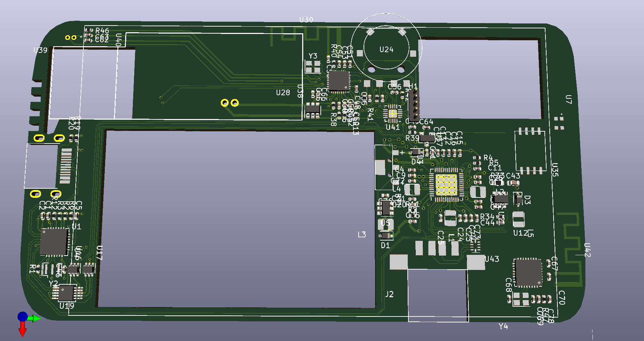Screen dimensions: 644x341
Task: Select the J2 connector label
Action: click(x=389, y=294)
